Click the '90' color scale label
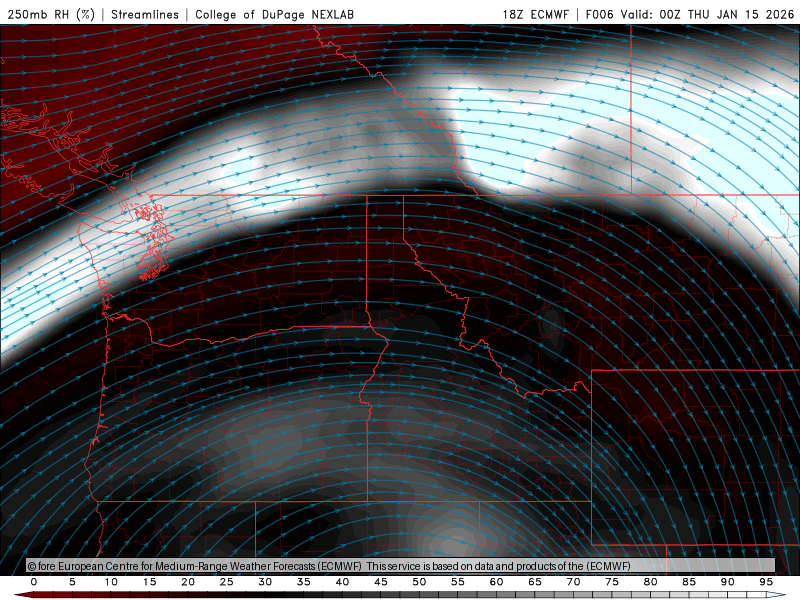800x600 pixels. [728, 582]
